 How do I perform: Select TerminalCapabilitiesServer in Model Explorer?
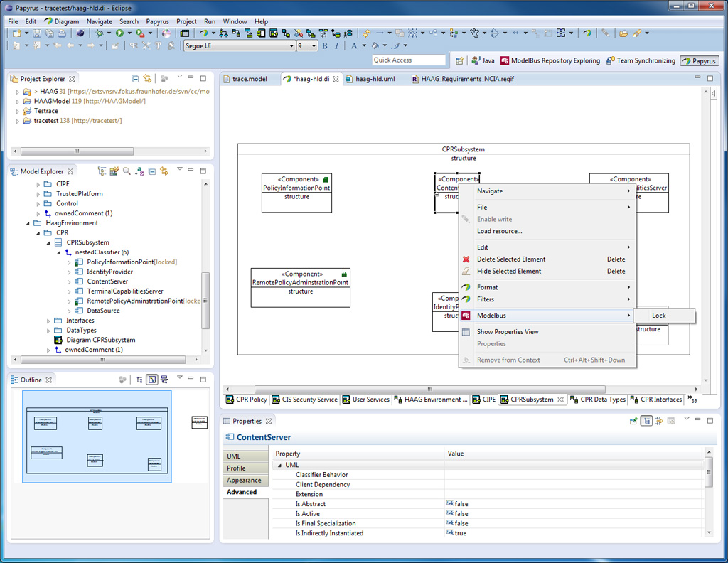click(125, 291)
